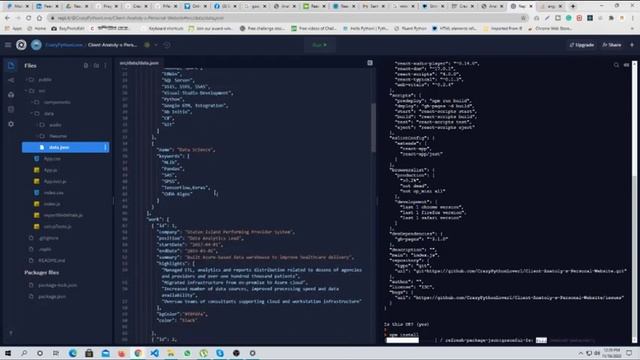The image size is (640, 360).
Task: Reload the browser page
Action: click(x=28, y=18)
